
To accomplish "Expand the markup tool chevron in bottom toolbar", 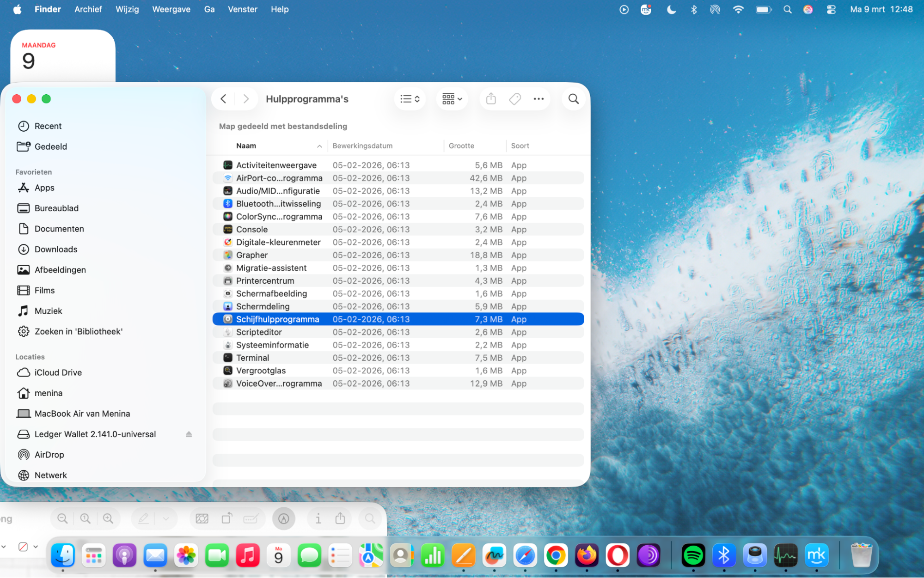I will (165, 518).
